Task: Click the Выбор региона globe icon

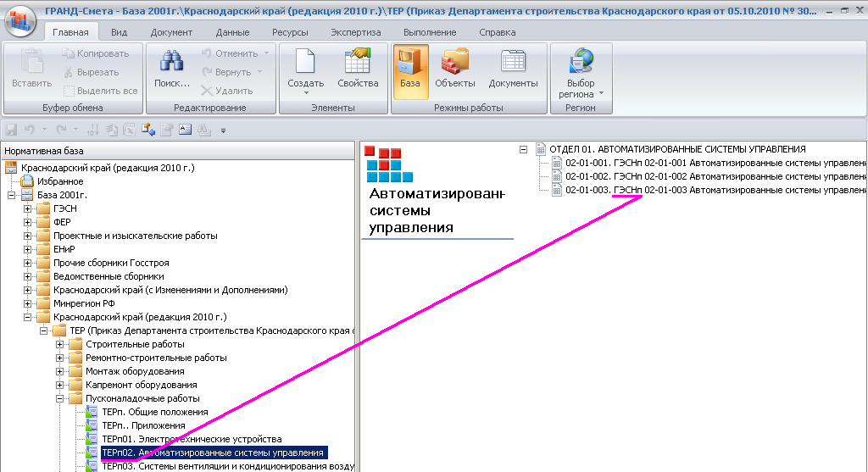Action: (581, 62)
